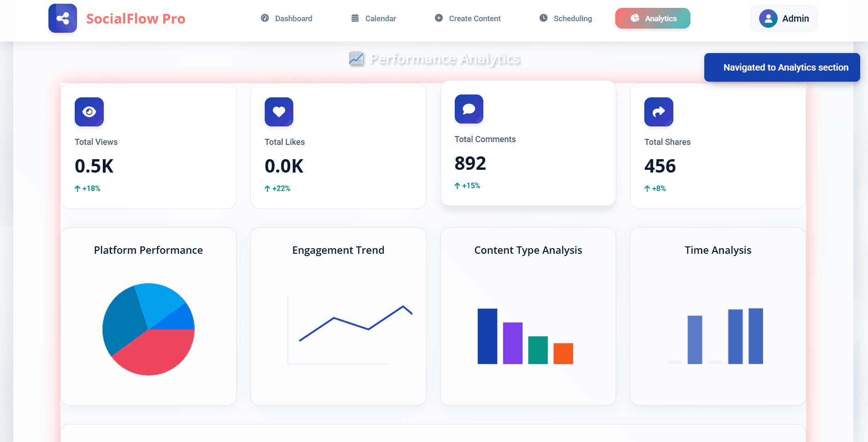The image size is (868, 442).
Task: Click the orange bar in Content Type Analysis
Action: (x=563, y=353)
